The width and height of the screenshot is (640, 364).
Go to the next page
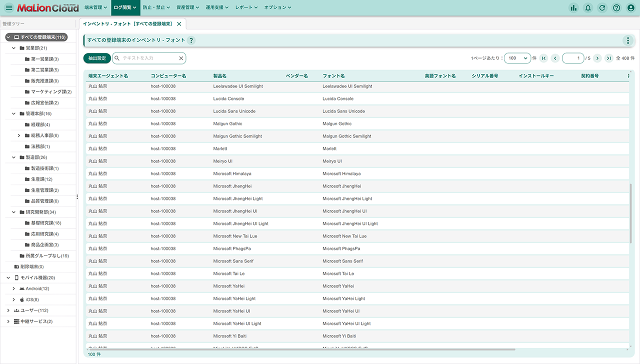coord(597,58)
